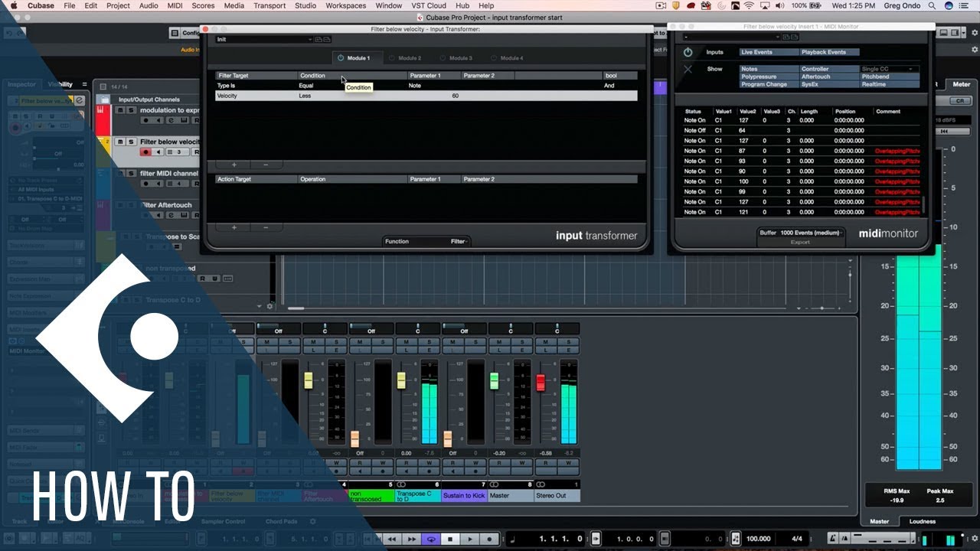Open the MIDI menu

pos(175,5)
